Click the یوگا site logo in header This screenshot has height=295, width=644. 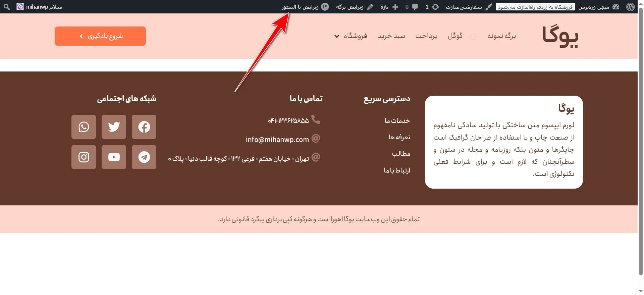point(560,36)
